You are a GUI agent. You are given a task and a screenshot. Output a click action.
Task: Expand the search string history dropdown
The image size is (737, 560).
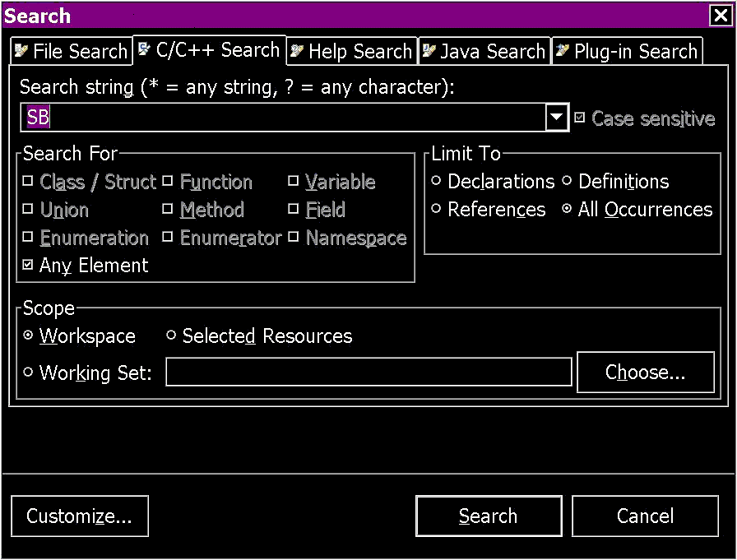click(x=557, y=117)
